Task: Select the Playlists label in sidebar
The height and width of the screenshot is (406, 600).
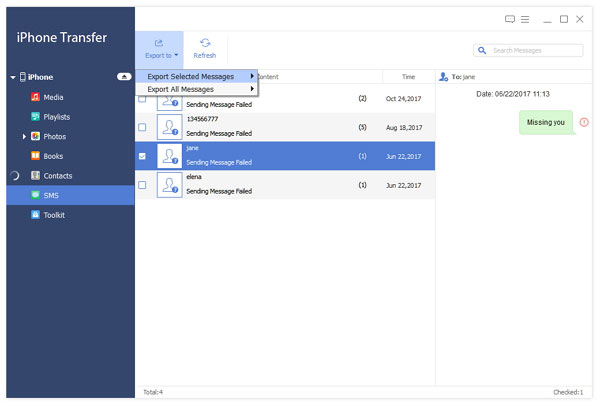Action: coord(57,117)
